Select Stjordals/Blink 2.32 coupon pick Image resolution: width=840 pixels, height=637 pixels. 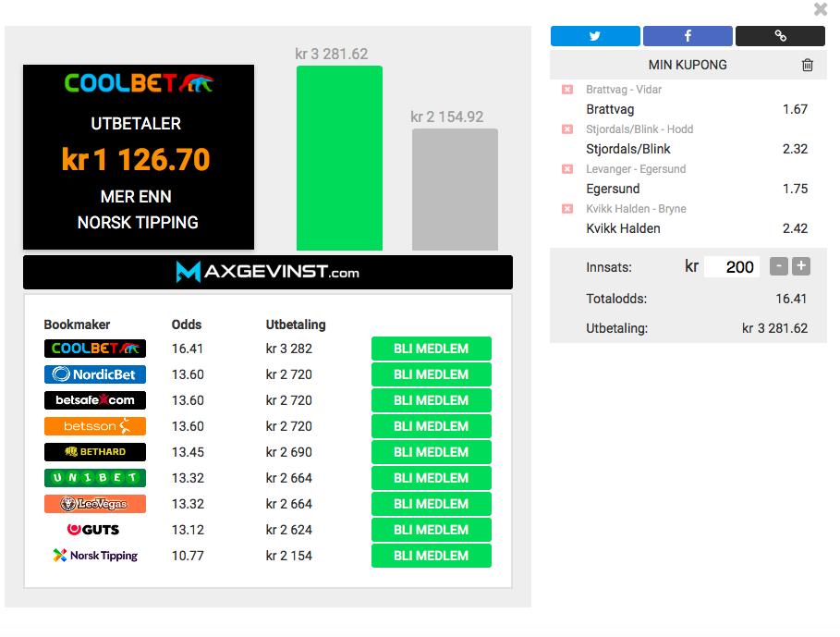[697, 149]
